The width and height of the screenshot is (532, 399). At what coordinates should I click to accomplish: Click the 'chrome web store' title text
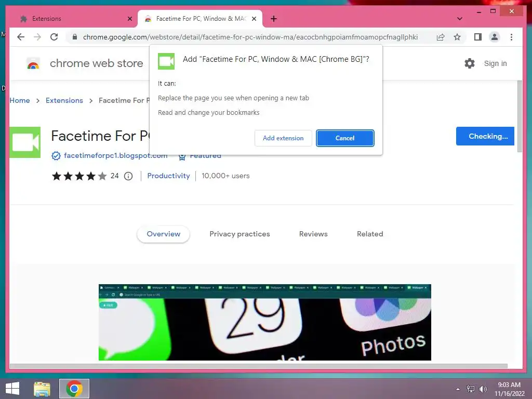(x=96, y=63)
